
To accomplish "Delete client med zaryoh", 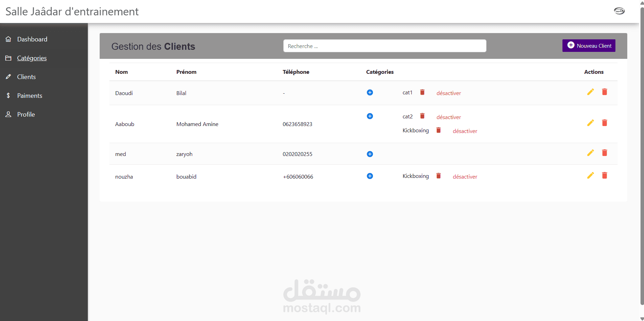I will point(605,152).
